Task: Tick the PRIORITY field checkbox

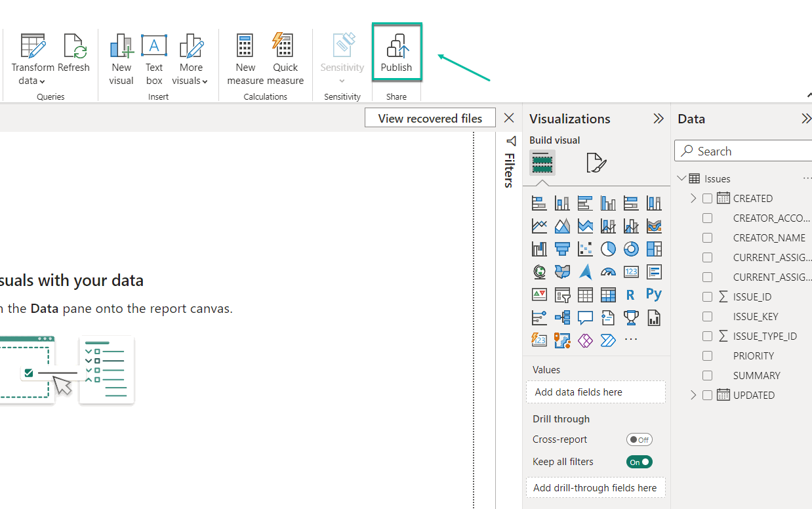Action: [707, 356]
